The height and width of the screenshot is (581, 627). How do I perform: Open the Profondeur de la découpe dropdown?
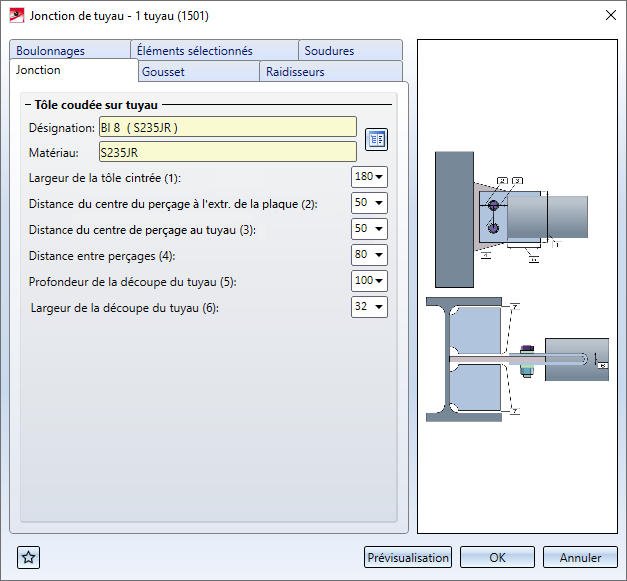(369, 281)
